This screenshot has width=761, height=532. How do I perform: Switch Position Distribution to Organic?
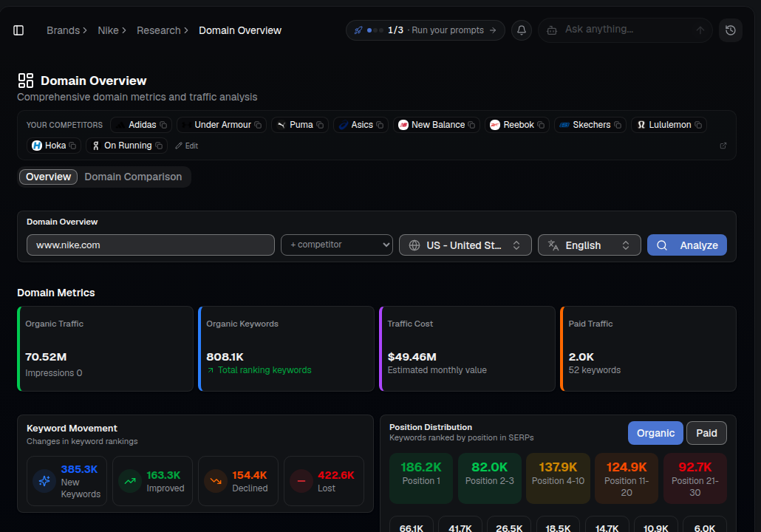point(655,433)
